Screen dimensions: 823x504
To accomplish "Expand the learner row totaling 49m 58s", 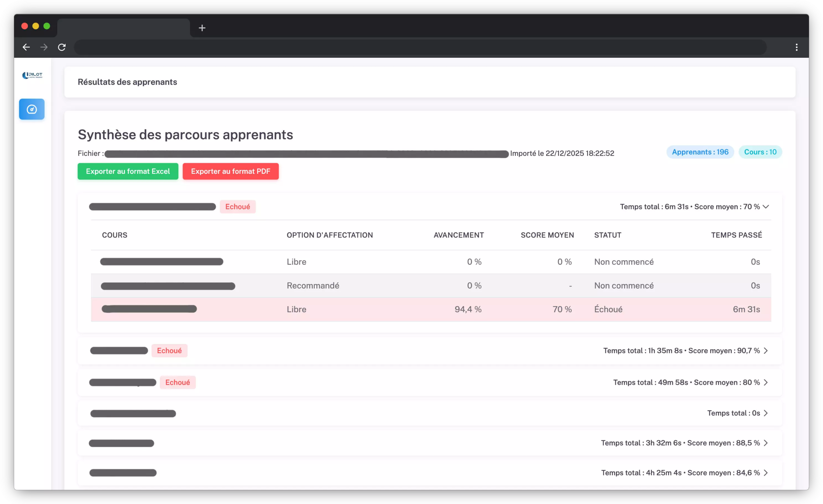I will (x=766, y=382).
